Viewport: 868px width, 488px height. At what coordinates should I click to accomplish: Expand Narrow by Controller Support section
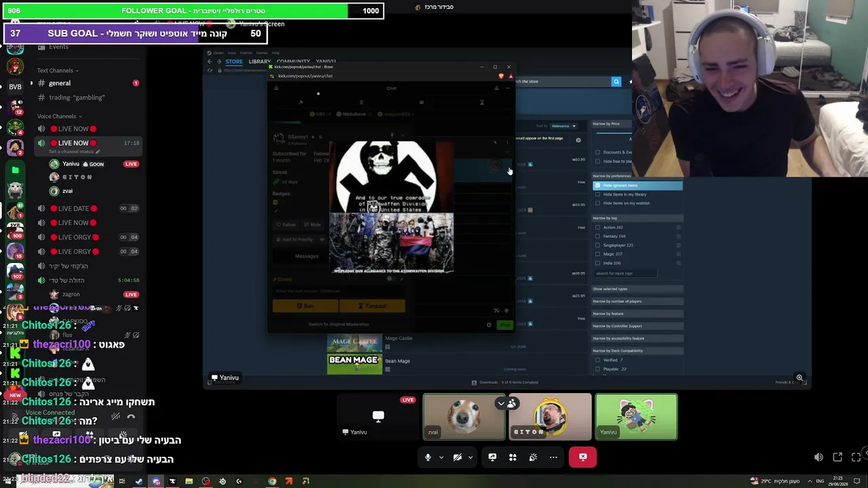pyautogui.click(x=637, y=326)
